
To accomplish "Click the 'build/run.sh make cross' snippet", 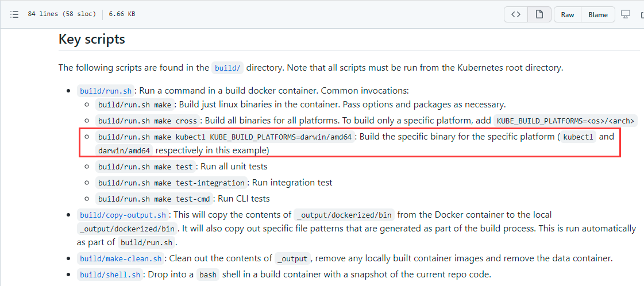I will point(148,121).
